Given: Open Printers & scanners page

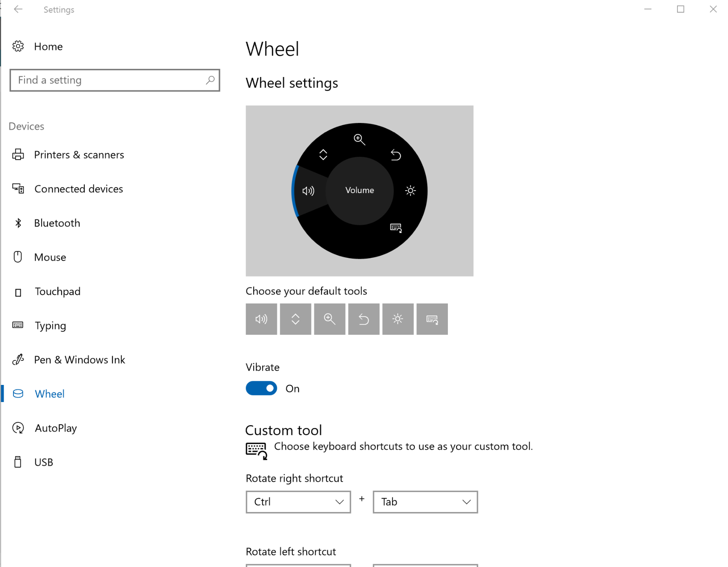Looking at the screenshot, I should pyautogui.click(x=79, y=155).
